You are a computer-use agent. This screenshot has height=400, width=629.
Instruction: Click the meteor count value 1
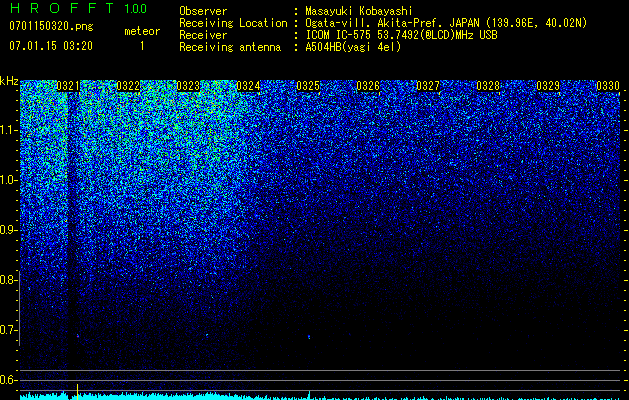tap(142, 46)
